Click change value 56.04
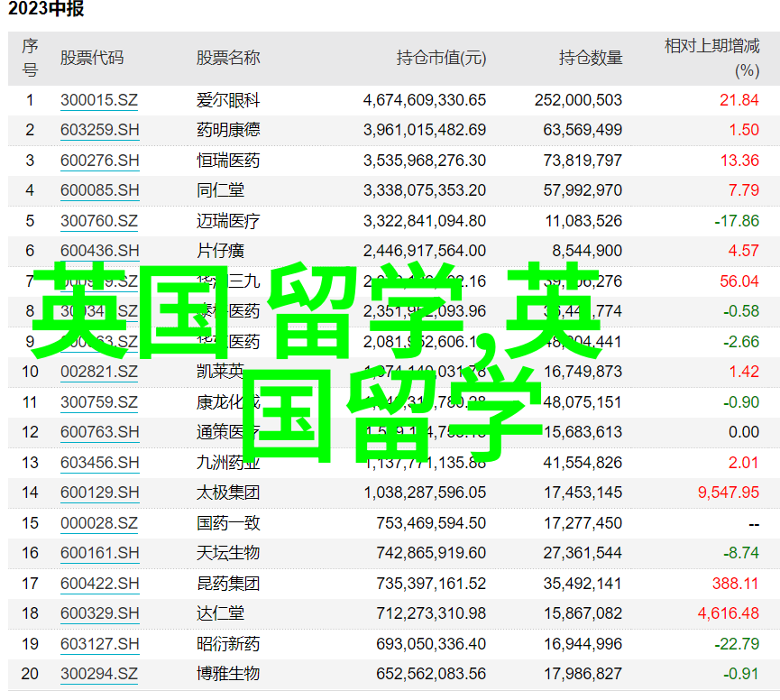 (x=739, y=281)
